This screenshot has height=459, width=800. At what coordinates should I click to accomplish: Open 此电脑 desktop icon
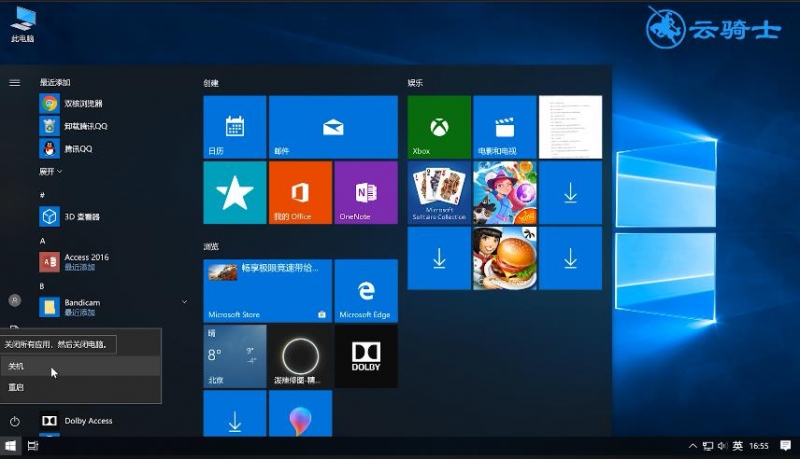pos(23,24)
